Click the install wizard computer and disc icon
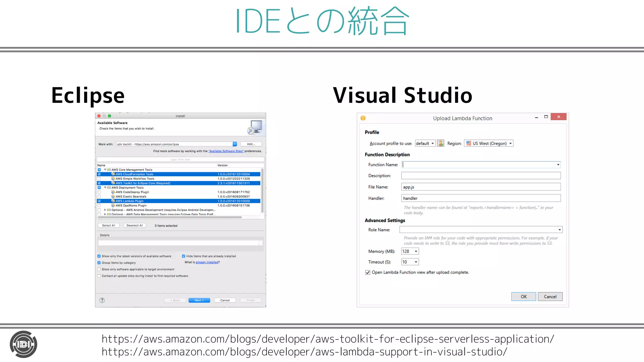644x362 pixels. pos(255,127)
